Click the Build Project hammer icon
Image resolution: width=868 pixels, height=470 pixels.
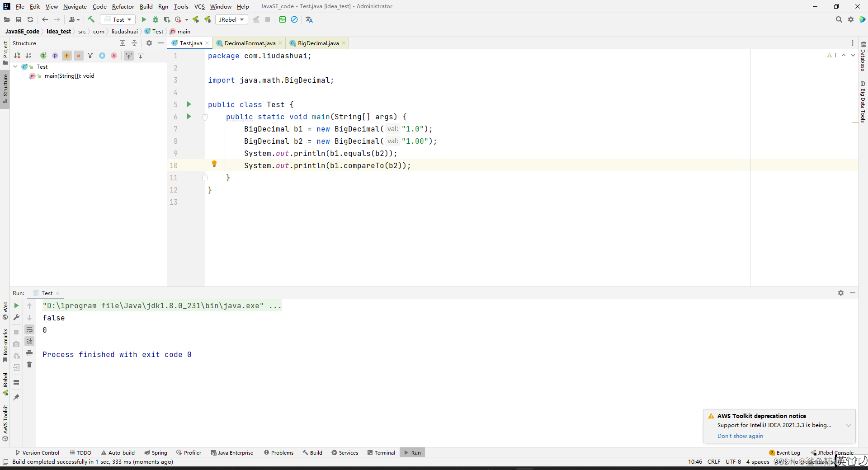pos(91,19)
